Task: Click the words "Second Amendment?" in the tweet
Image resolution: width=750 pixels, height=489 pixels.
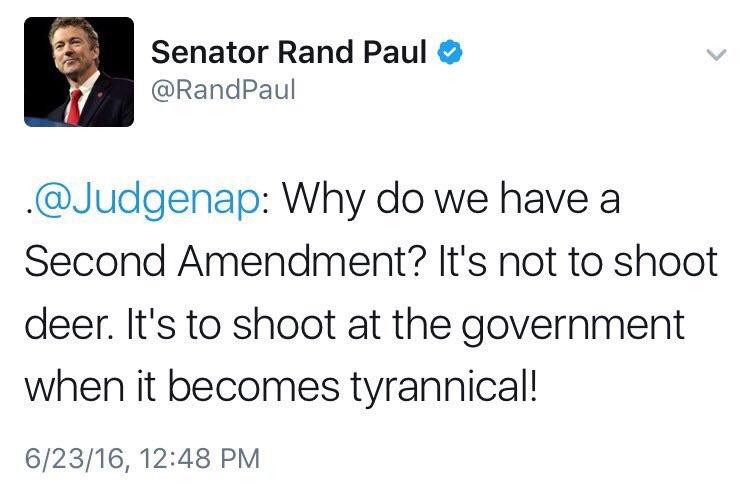Action: click(x=225, y=261)
